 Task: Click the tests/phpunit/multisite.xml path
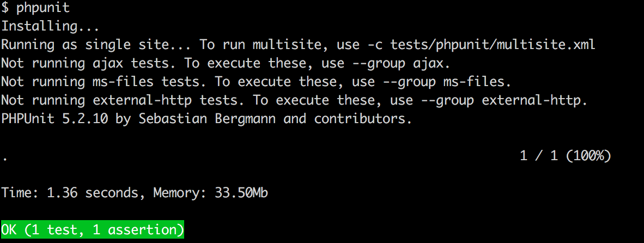493,45
